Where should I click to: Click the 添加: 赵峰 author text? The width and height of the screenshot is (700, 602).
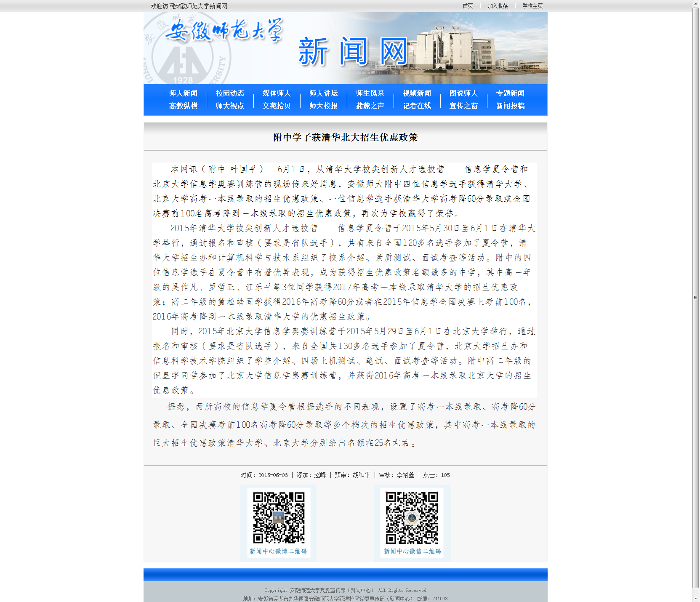click(x=311, y=475)
